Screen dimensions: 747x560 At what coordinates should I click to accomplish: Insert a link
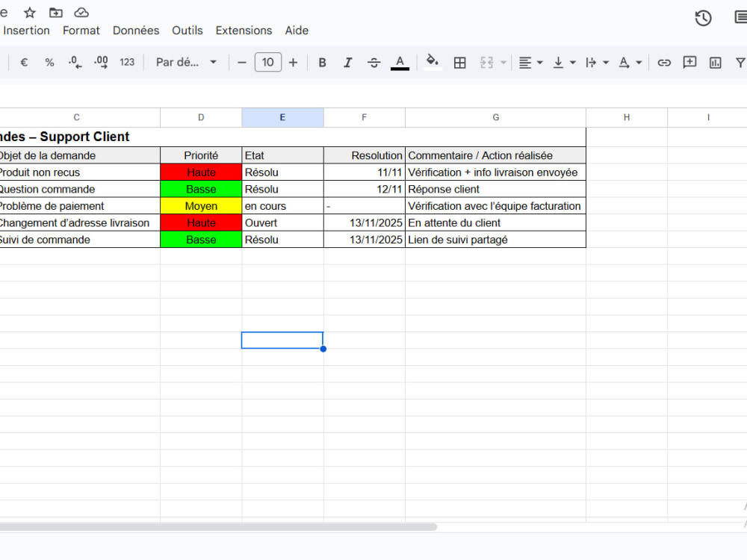point(663,63)
